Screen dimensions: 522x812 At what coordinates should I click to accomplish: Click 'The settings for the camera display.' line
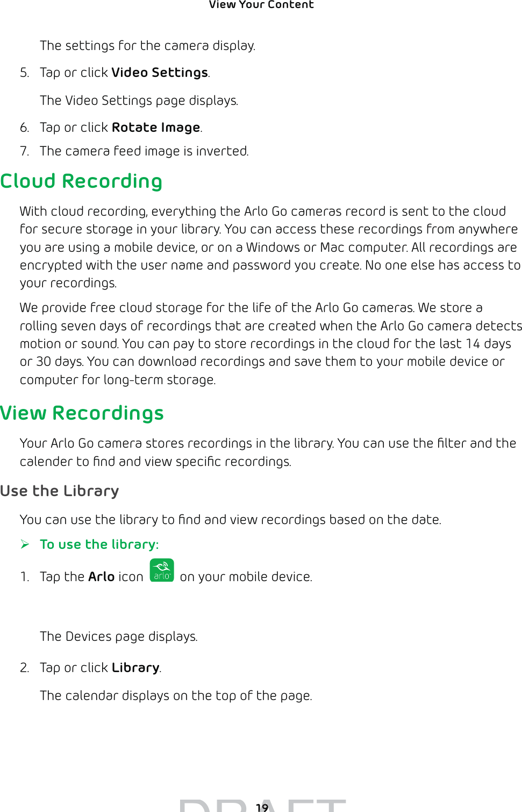pos(147,46)
